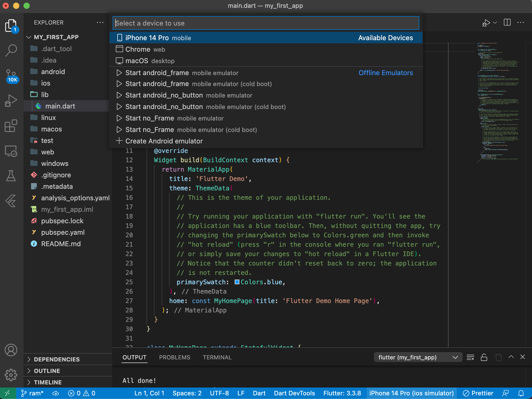Split the editor to the right
The height and width of the screenshot is (399, 532).
coord(507,22)
